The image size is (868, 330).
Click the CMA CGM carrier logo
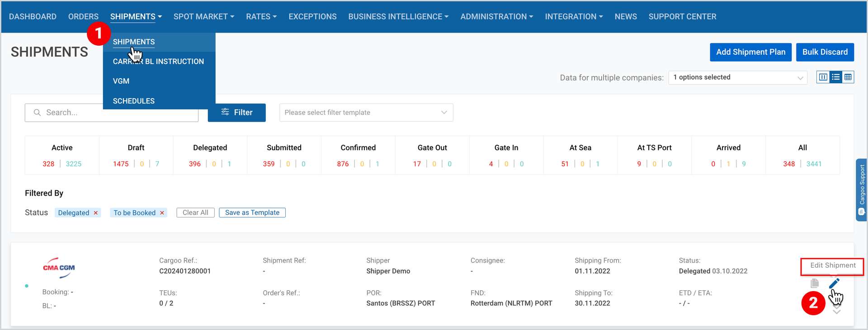(59, 268)
